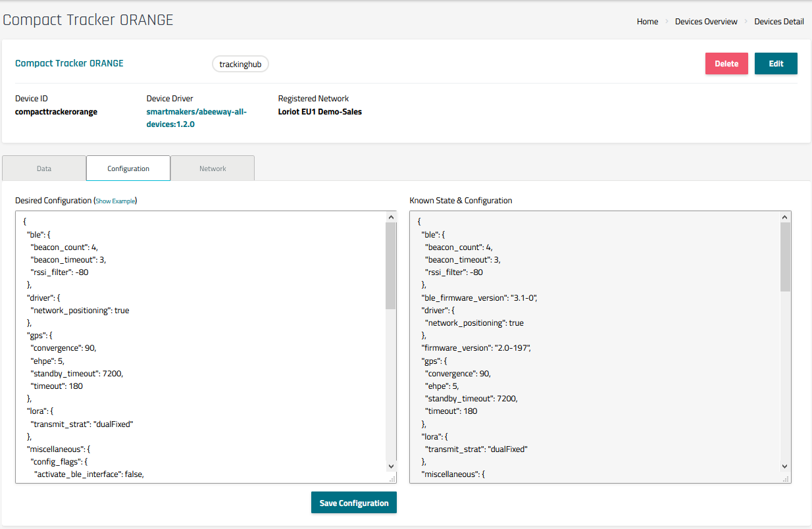The height and width of the screenshot is (529, 812).
Task: Click the Devices Detail breadcrumb
Action: coord(778,22)
